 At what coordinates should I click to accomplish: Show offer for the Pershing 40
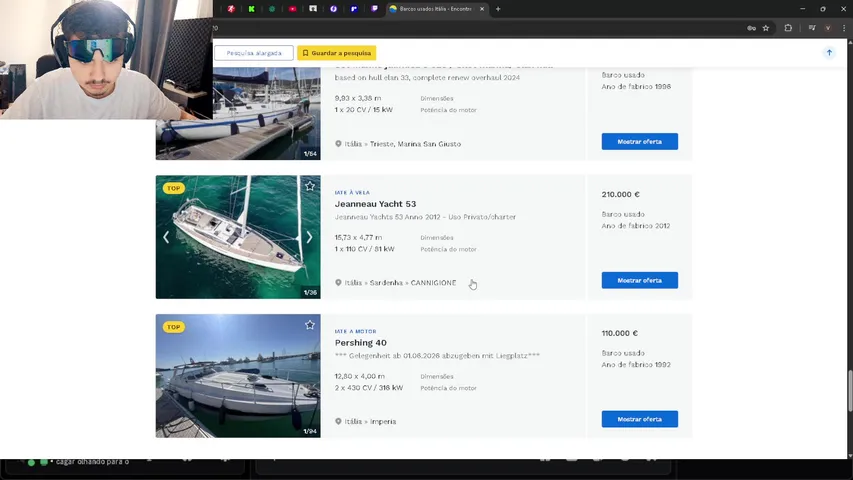pyautogui.click(x=640, y=419)
